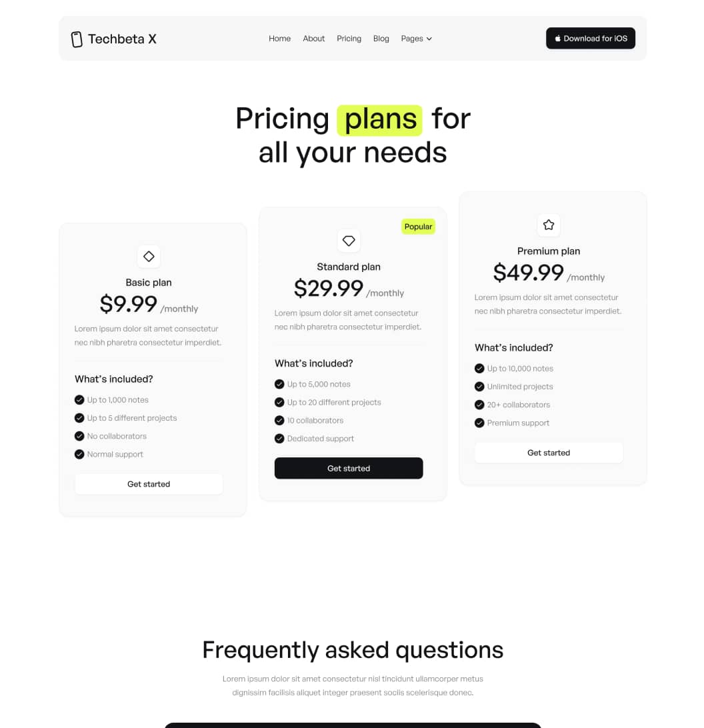
Task: Select the star icon above Premium plan
Action: [x=549, y=225]
